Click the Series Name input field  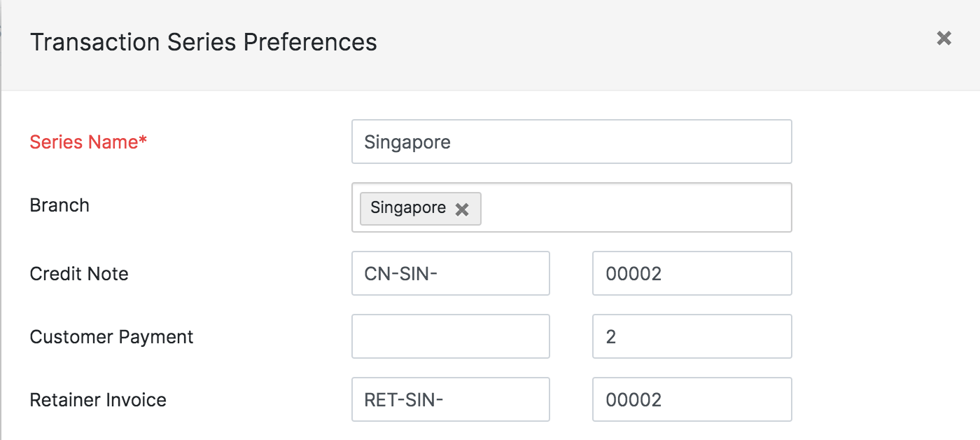coord(570,142)
